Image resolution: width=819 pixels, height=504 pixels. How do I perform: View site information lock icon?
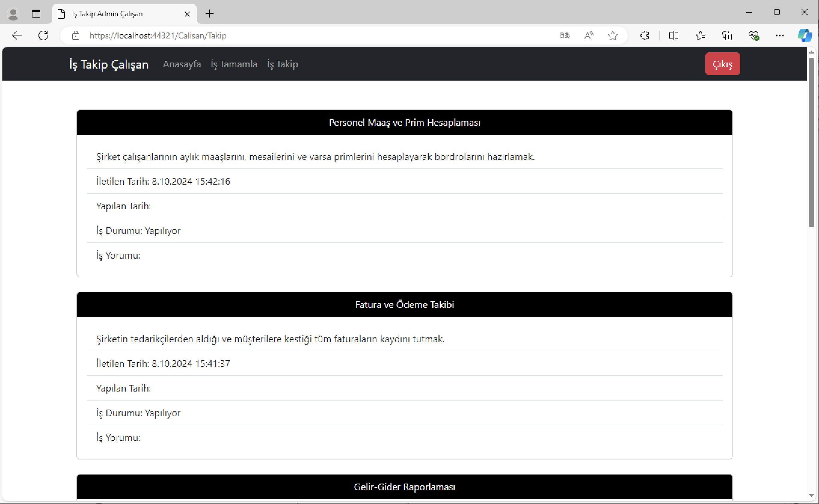(76, 35)
